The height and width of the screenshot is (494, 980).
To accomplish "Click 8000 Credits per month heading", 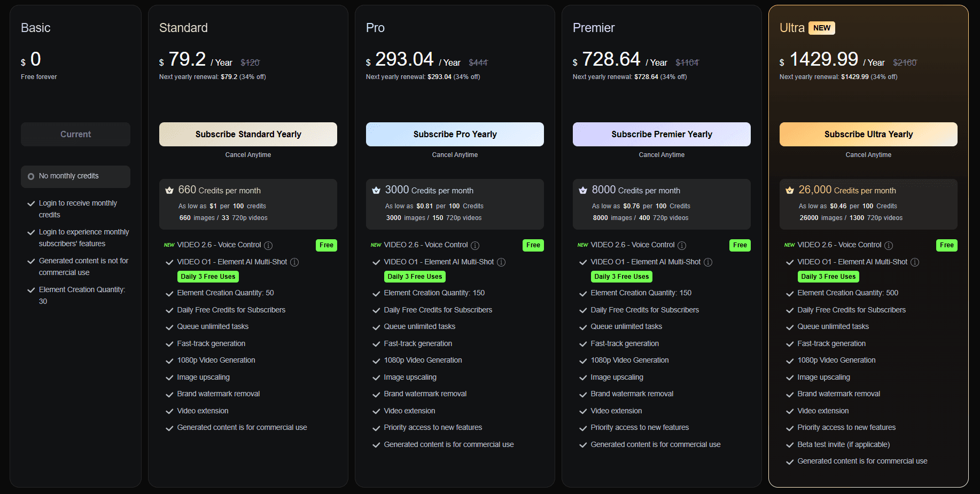I will (636, 190).
